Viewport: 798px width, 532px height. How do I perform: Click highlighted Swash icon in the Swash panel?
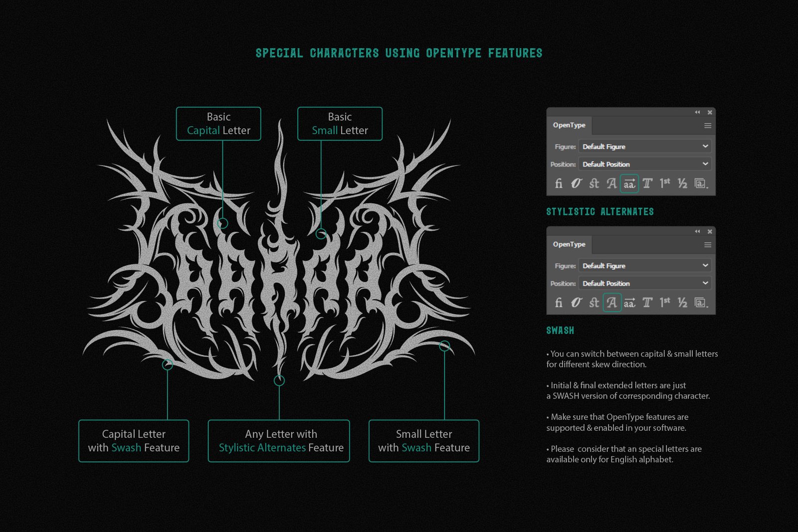tap(612, 303)
